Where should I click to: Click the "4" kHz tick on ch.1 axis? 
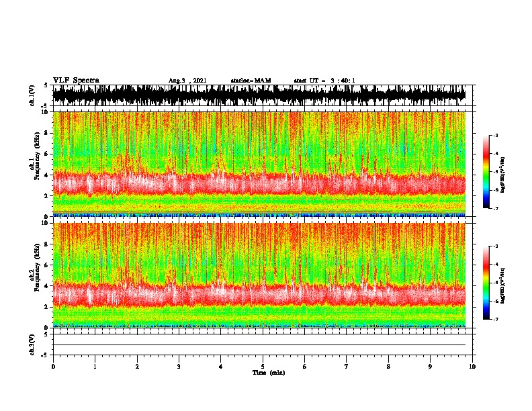coord(47,175)
